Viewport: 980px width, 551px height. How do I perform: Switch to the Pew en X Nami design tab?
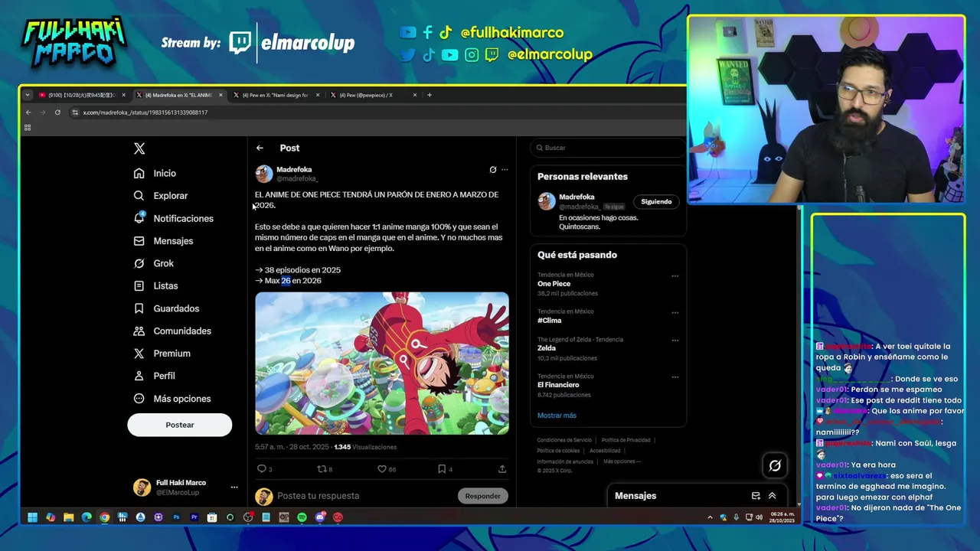coord(276,96)
